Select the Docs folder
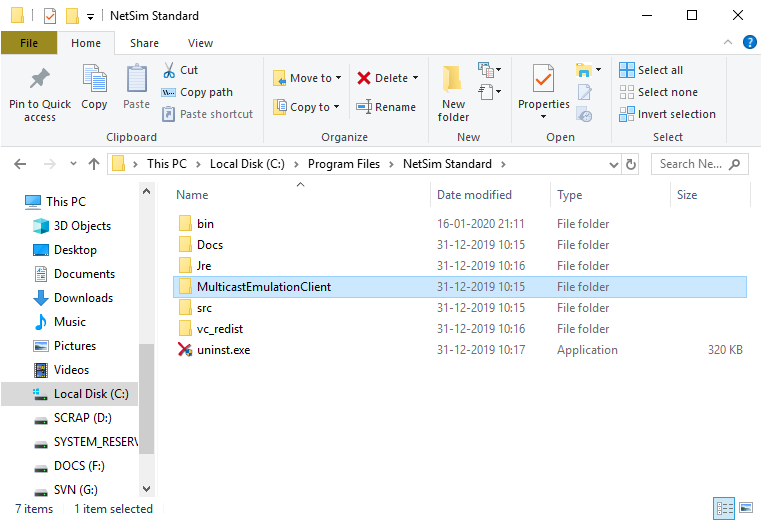The height and width of the screenshot is (521, 762). tap(460, 245)
